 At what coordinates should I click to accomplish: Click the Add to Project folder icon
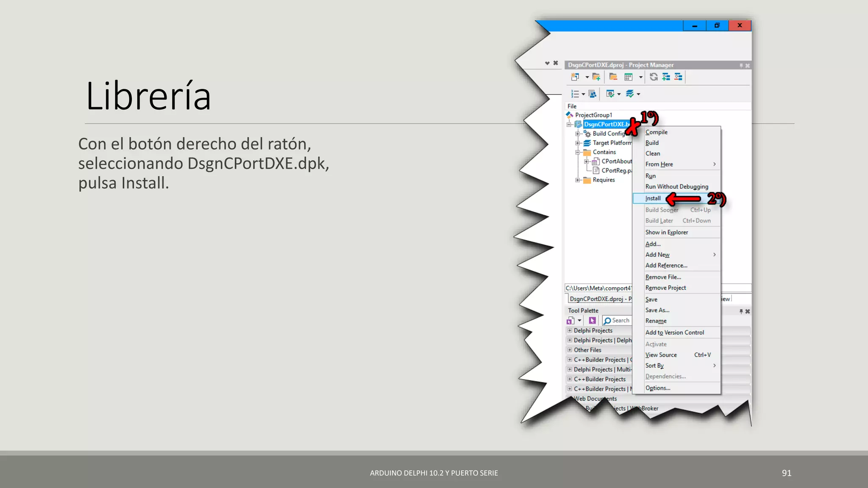coord(596,77)
